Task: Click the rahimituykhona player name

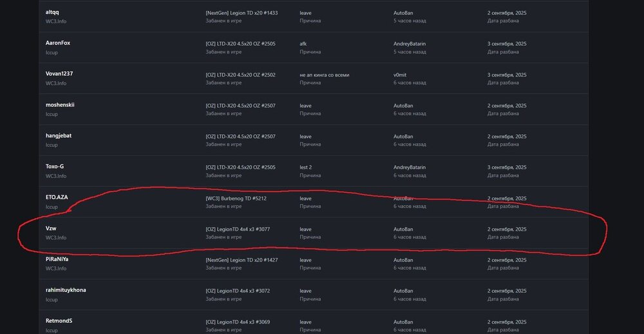Action: (x=66, y=290)
